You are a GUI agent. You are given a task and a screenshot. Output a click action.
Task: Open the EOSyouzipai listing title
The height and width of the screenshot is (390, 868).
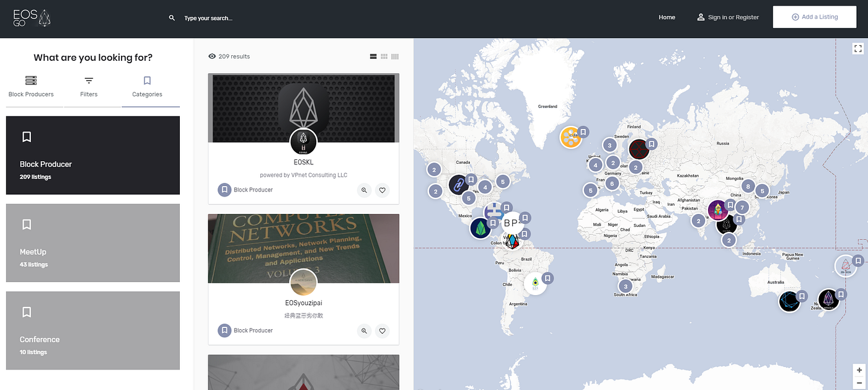pyautogui.click(x=304, y=303)
